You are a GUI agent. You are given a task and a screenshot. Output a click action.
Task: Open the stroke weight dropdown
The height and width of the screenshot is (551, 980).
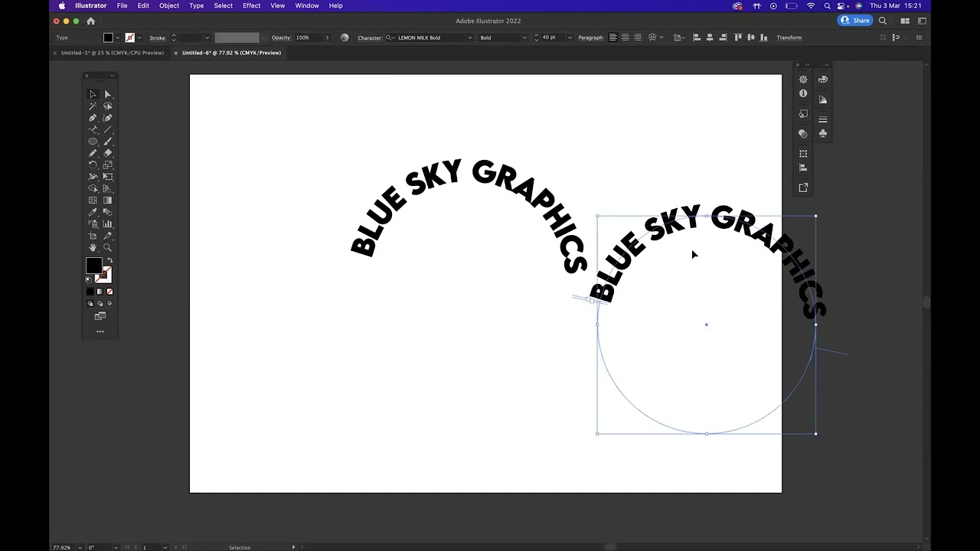coord(207,37)
